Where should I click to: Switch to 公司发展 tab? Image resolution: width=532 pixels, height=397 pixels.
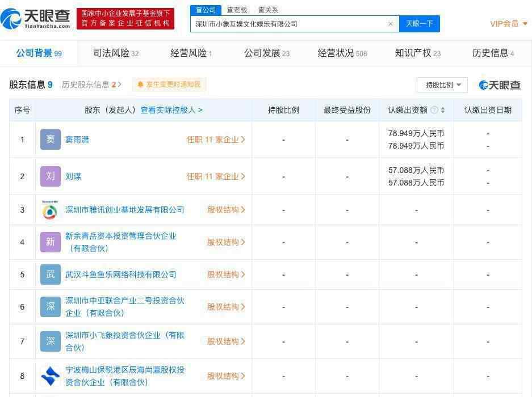tap(267, 53)
